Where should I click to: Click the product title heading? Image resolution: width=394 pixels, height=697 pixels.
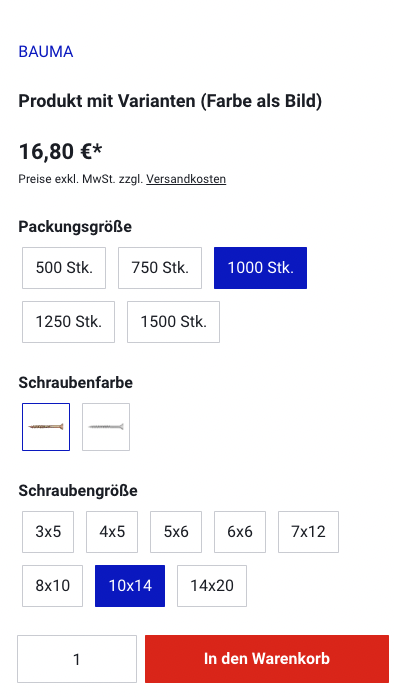[170, 101]
